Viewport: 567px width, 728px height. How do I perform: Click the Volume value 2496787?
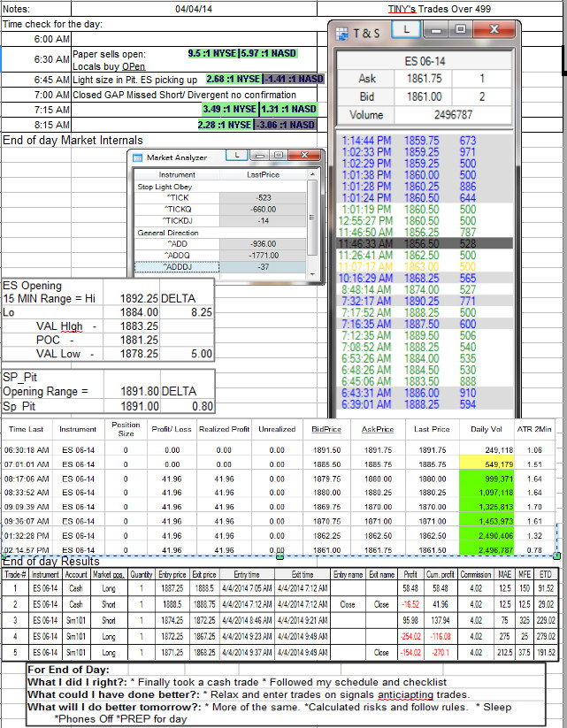[453, 115]
